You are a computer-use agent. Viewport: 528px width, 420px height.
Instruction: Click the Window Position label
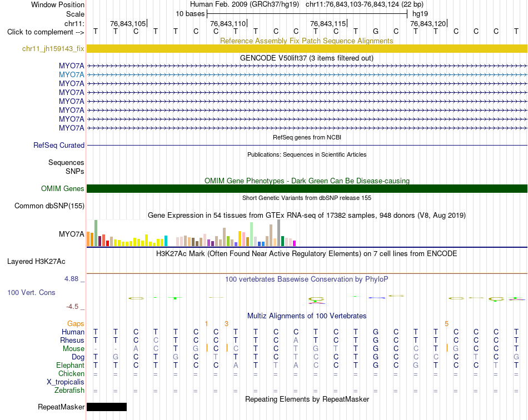tap(58, 4)
